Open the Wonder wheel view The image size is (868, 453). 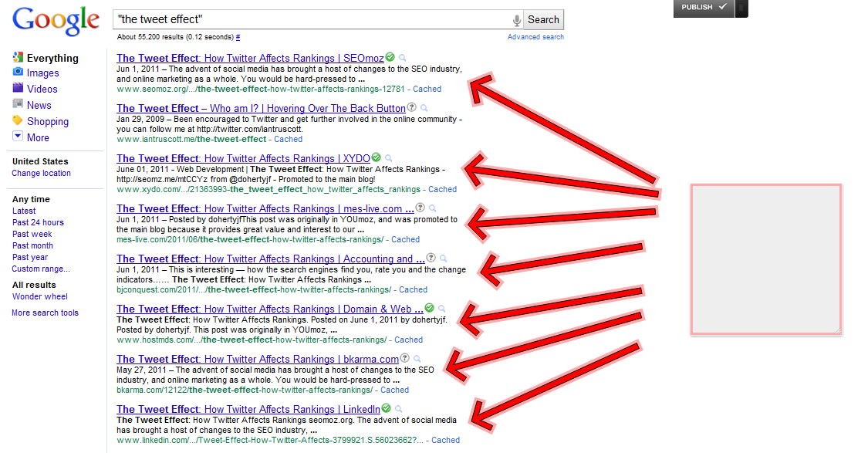(40, 297)
